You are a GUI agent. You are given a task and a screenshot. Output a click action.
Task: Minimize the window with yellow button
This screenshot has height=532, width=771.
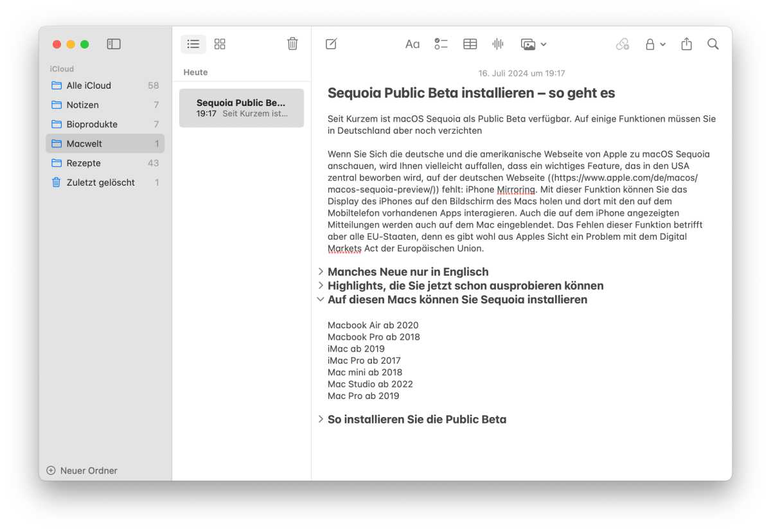pos(71,44)
